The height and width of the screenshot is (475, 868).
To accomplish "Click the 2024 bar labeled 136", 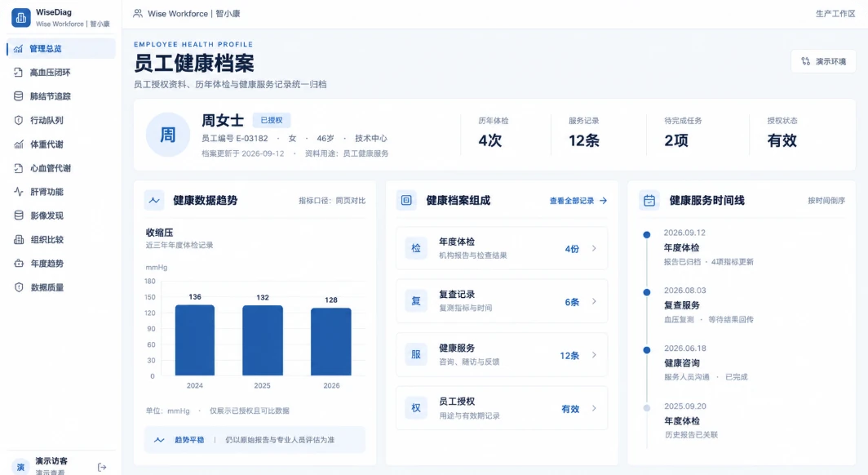I will click(195, 340).
